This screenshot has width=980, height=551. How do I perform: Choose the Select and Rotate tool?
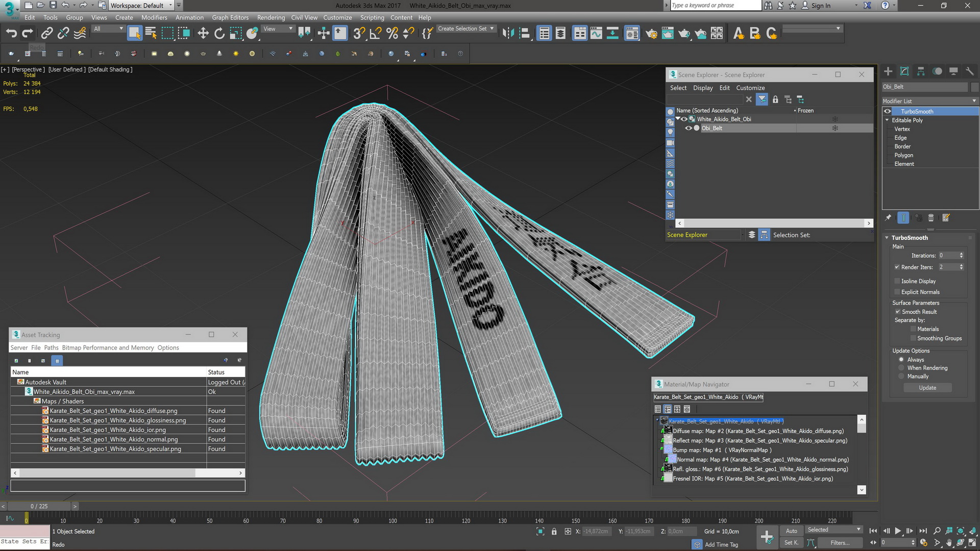point(219,33)
